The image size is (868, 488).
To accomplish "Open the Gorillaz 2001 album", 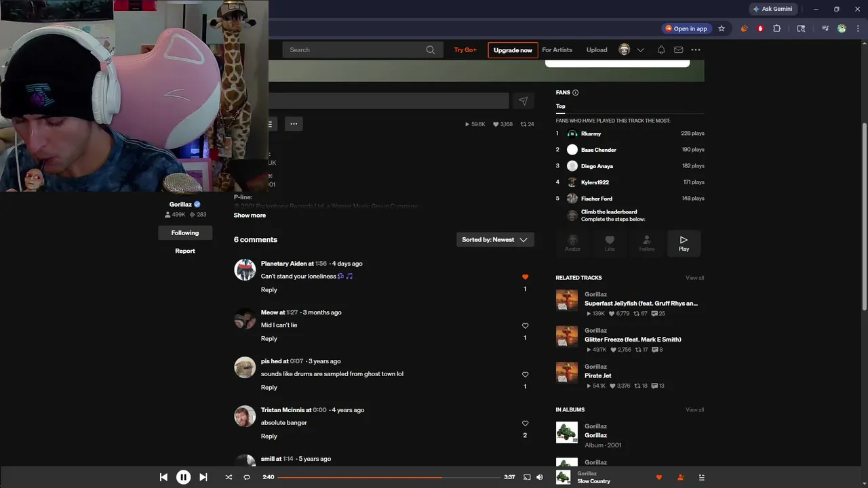I will [x=595, y=435].
